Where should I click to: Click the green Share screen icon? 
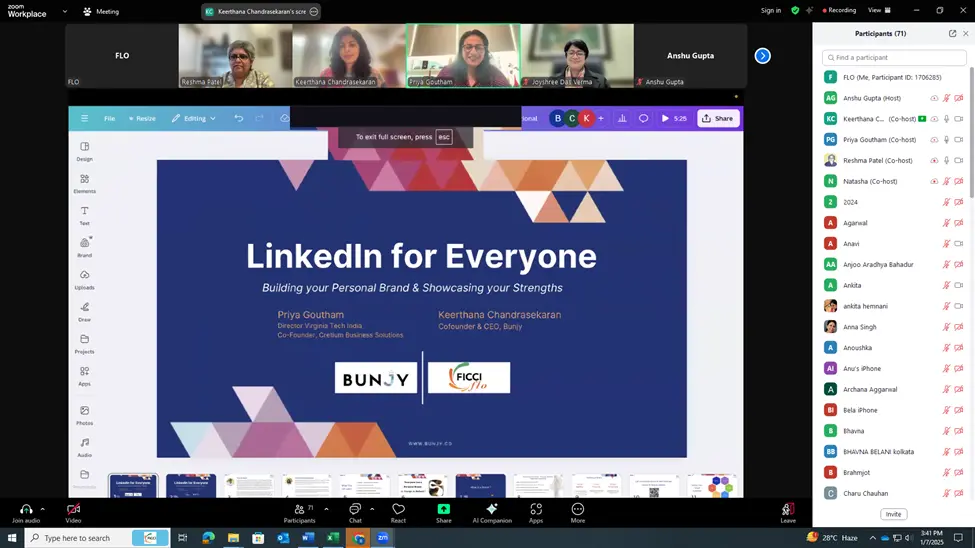point(443,509)
